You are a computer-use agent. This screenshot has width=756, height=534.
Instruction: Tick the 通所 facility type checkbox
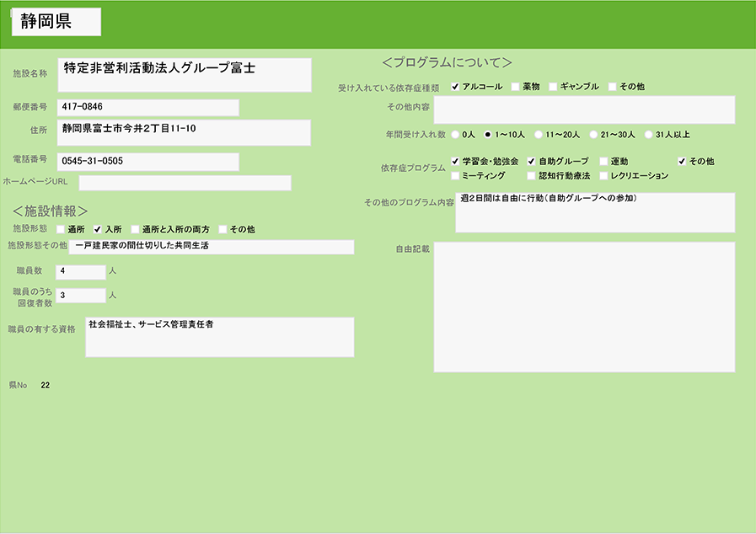(x=61, y=229)
